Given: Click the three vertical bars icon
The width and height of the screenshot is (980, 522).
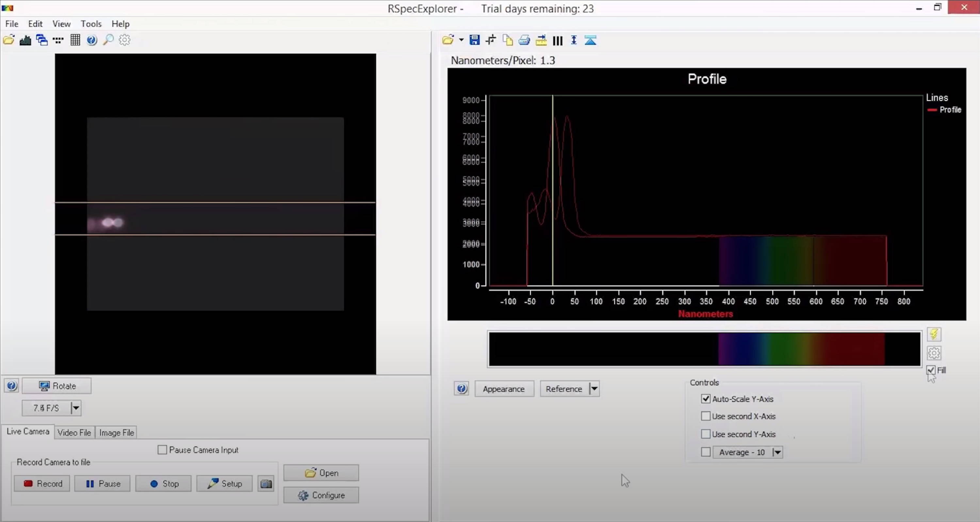Looking at the screenshot, I should click(x=558, y=40).
